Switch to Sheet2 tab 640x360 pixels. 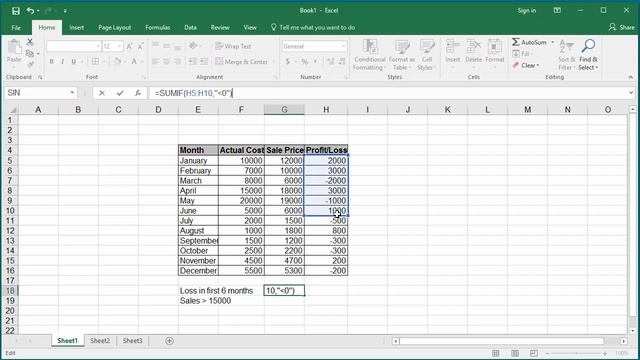[x=100, y=341]
